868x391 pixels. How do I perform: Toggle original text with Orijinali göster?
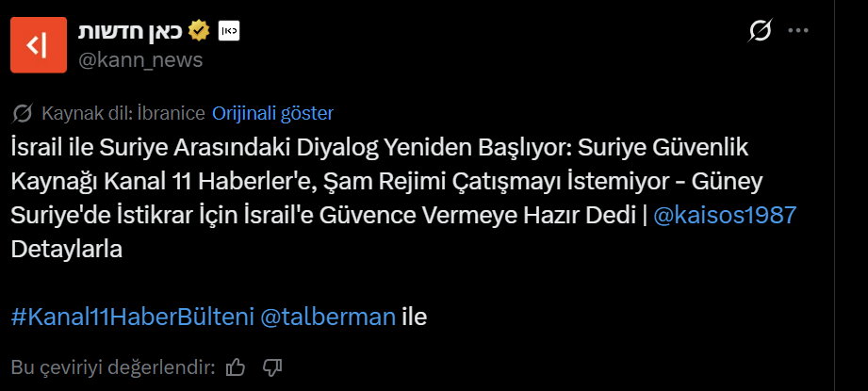(x=273, y=114)
